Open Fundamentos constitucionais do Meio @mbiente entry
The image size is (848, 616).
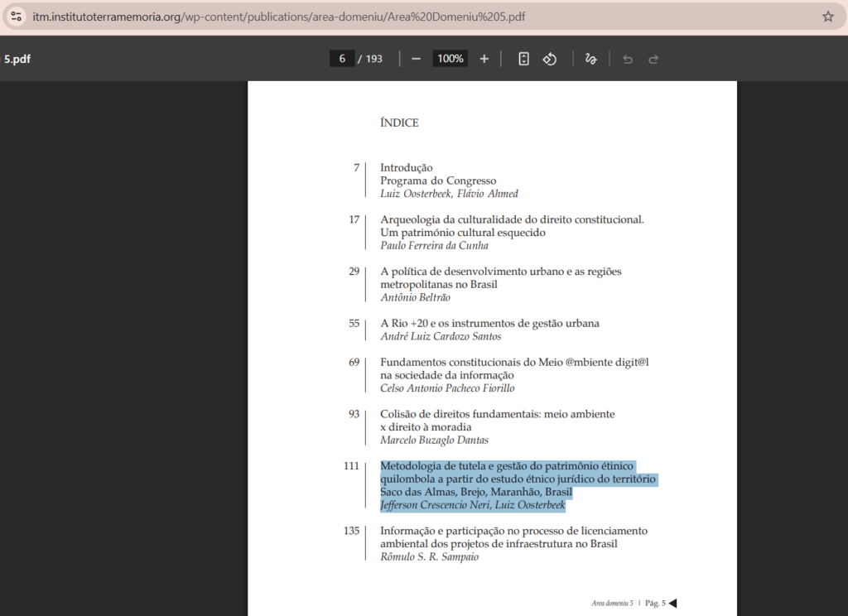pos(514,368)
